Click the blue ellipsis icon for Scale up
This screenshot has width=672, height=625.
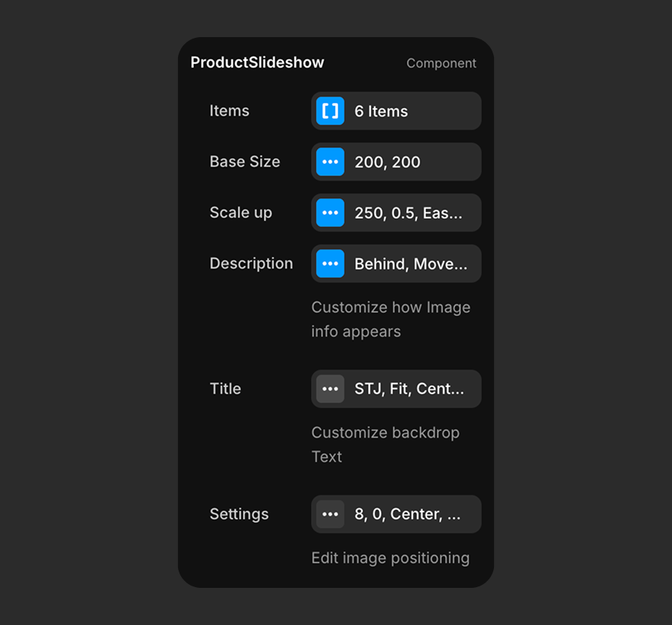pyautogui.click(x=330, y=213)
